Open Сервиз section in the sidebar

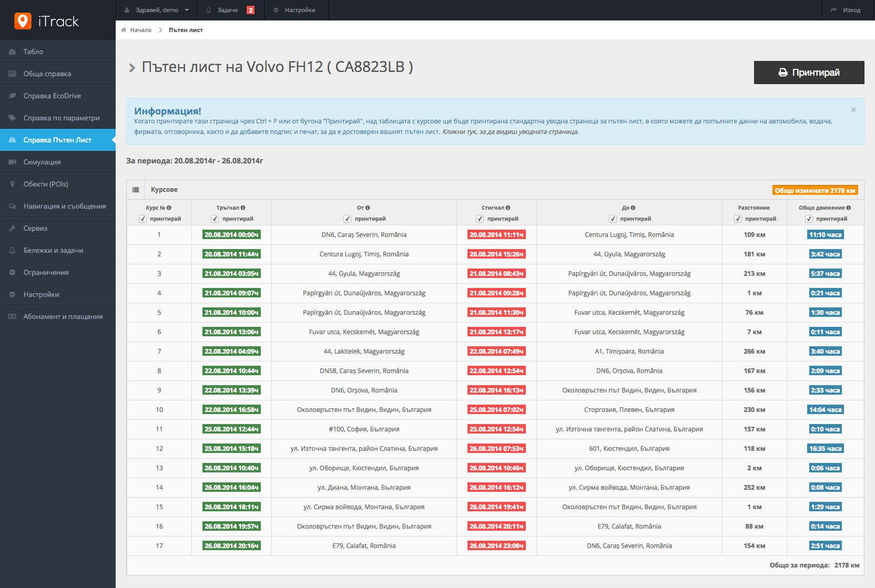(58, 228)
